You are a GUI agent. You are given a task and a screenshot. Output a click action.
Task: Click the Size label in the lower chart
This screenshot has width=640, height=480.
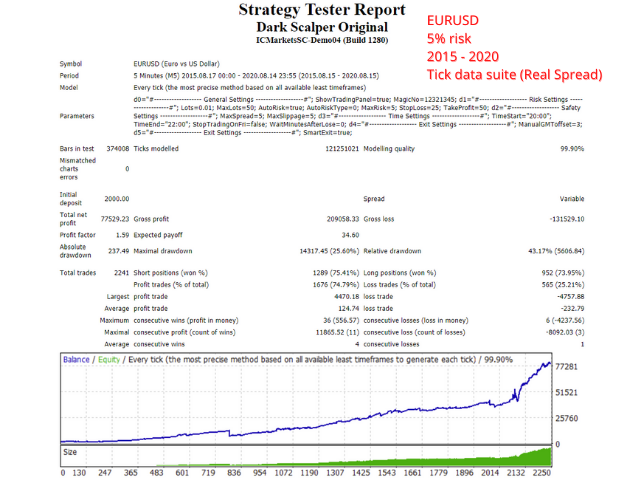(70, 452)
